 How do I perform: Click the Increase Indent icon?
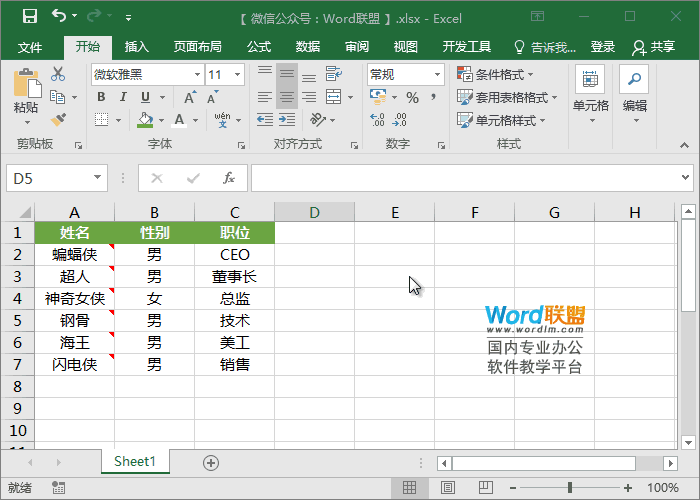[x=287, y=120]
